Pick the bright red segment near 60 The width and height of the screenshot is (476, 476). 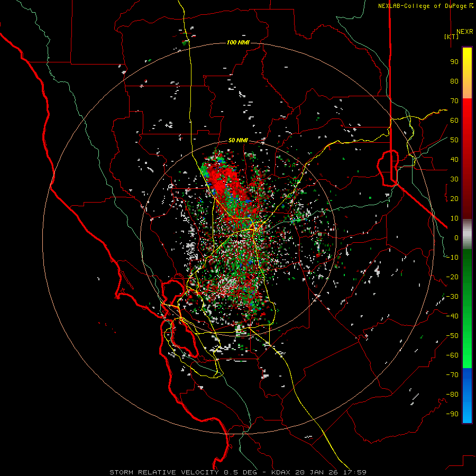pos(467,115)
